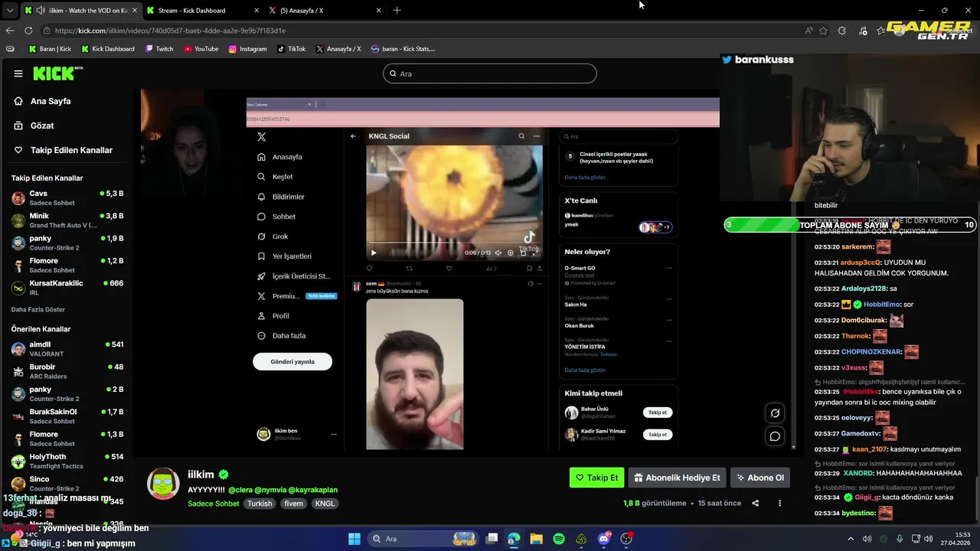Open the Sadece Sohbet category link
Screen dimensions: 980x551
[214, 504]
